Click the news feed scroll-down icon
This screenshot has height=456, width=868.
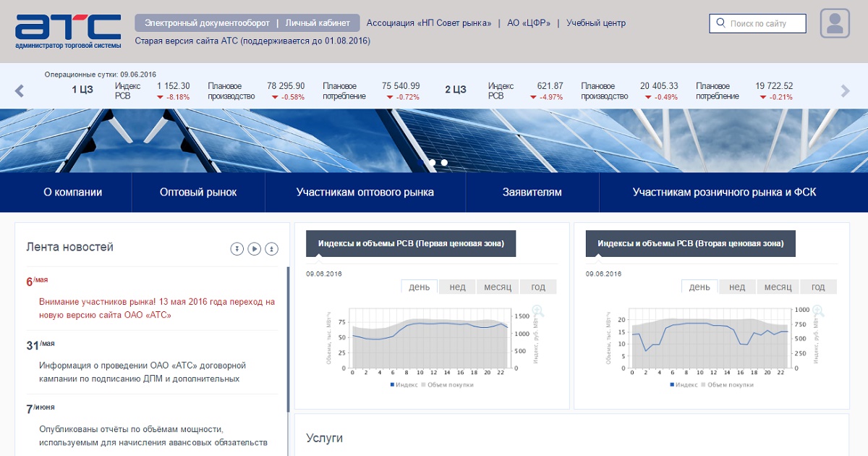point(237,249)
